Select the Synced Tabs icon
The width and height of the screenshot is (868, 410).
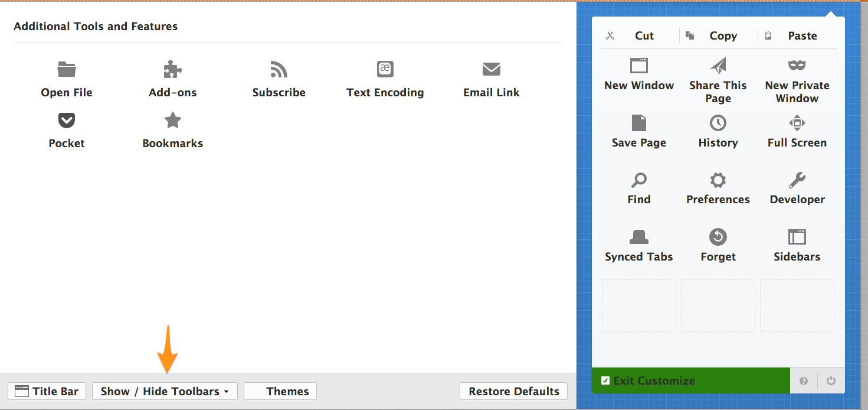[x=638, y=237]
